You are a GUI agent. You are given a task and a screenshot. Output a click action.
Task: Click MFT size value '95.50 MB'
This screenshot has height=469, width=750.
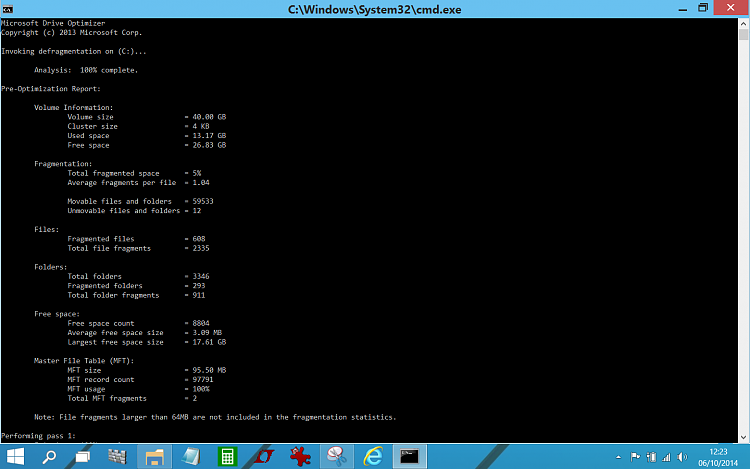point(209,370)
